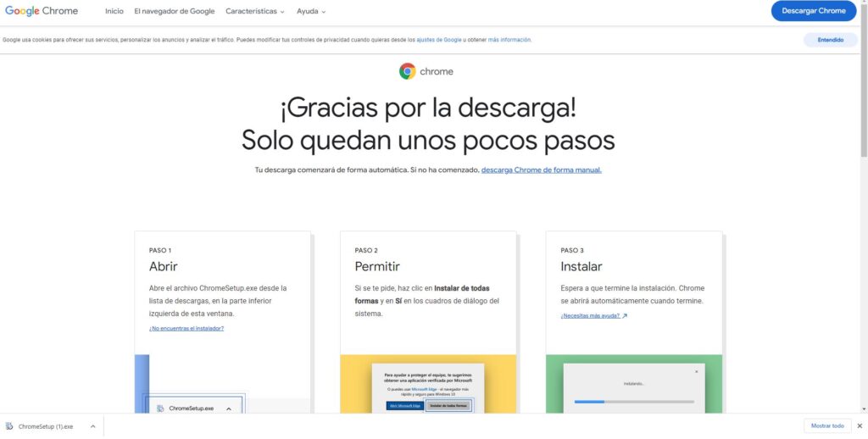Screen dimensions: 868x439
Task: Click the PASO 1 label
Action: click(160, 250)
